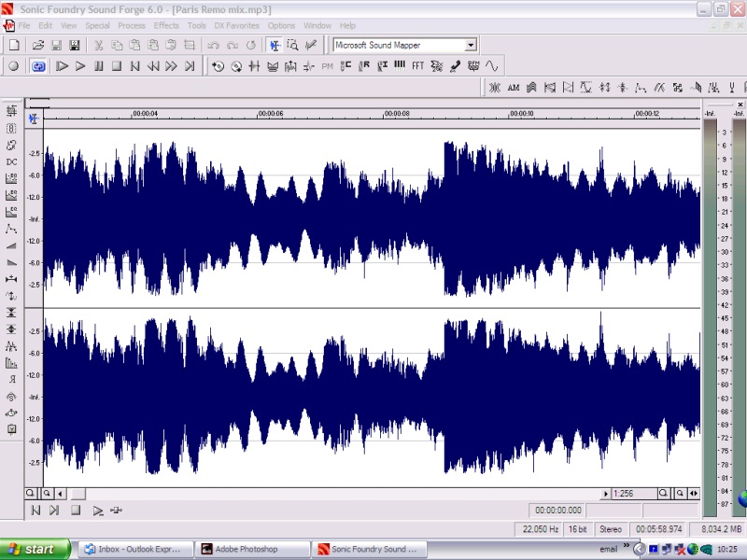Open the DX Favorites menu
This screenshot has height=560, width=747.
point(237,25)
